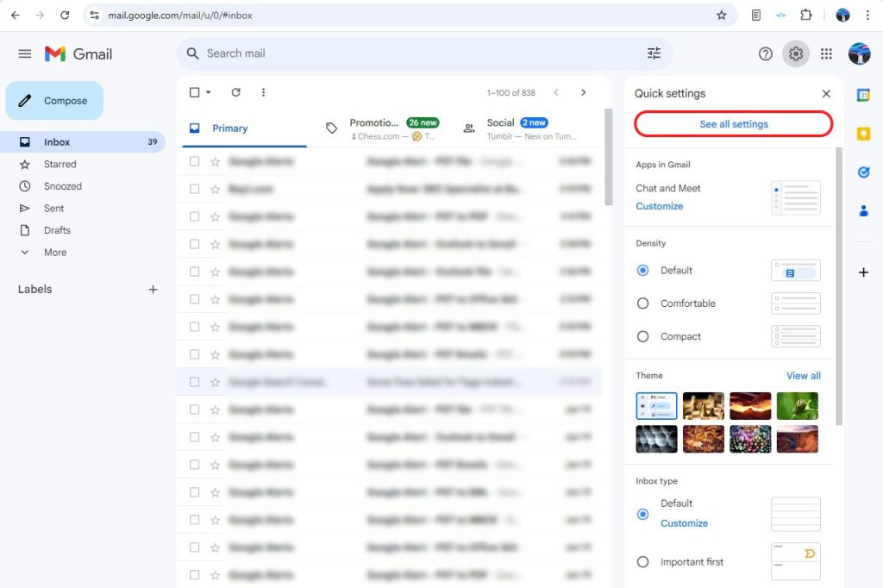Refresh the inbox
883x588 pixels.
pyautogui.click(x=236, y=92)
